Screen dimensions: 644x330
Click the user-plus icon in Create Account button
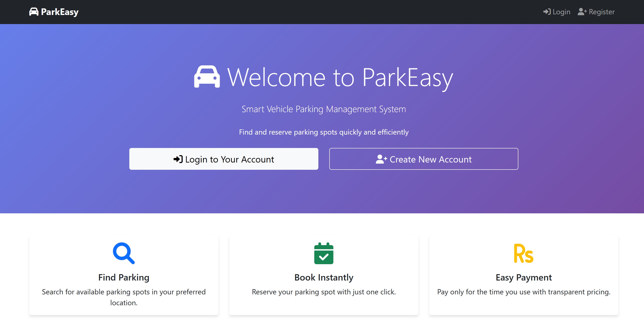[x=381, y=159]
